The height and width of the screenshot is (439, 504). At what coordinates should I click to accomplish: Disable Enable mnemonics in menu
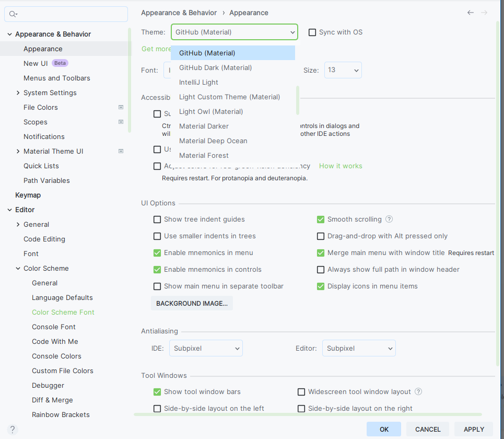(x=157, y=253)
